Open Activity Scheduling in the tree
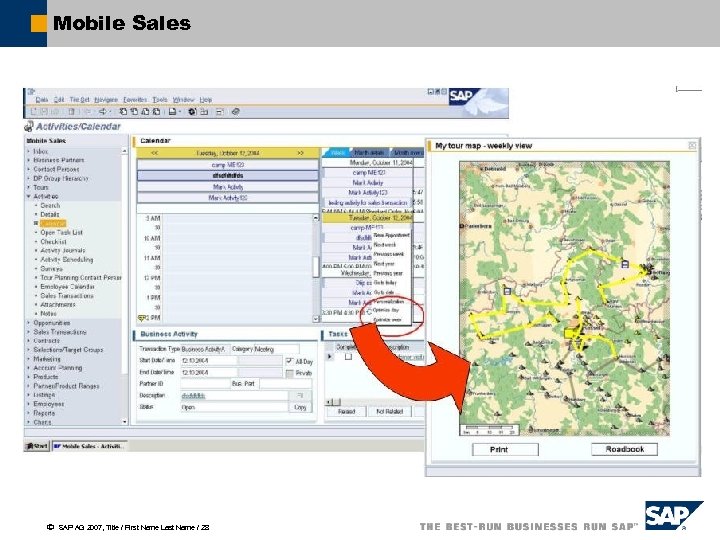 click(67, 259)
